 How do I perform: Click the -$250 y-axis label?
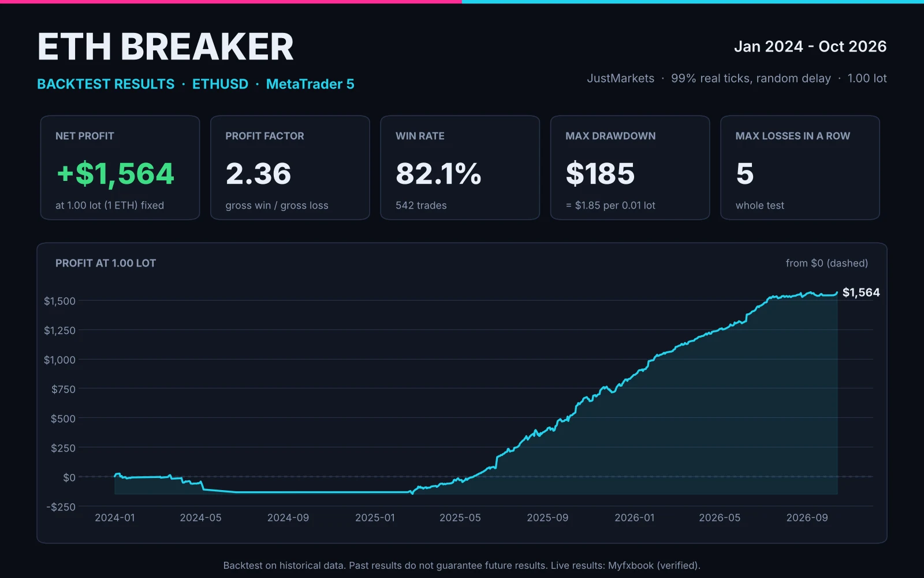(x=61, y=507)
